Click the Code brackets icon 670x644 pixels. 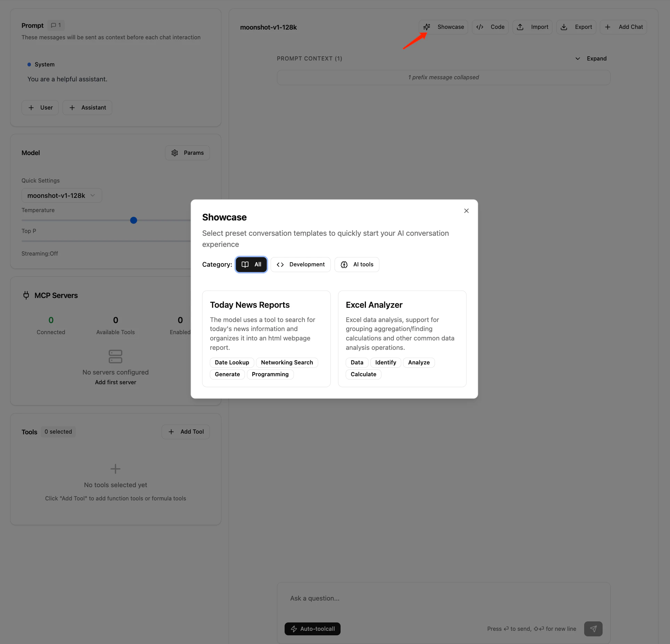(x=480, y=27)
